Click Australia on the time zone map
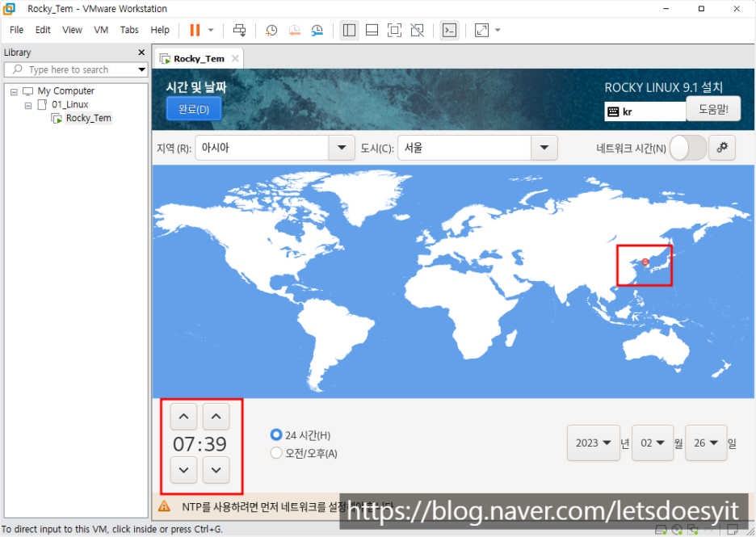This screenshot has width=756, height=537. [656, 346]
